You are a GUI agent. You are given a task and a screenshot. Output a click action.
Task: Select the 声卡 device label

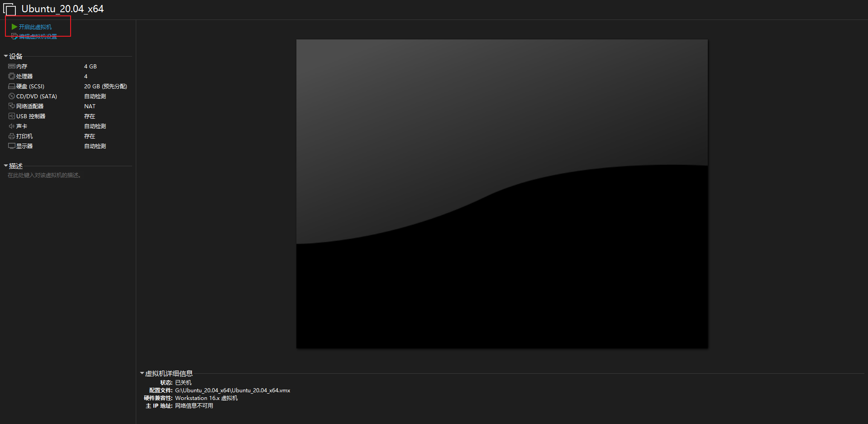(22, 126)
